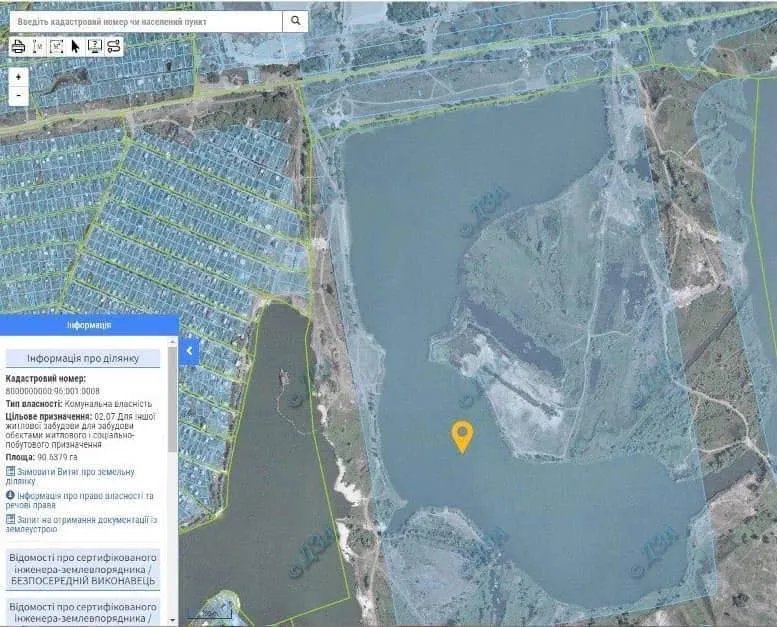The image size is (777, 627).
Task: Click the cadastral number search input field
Action: [145, 21]
